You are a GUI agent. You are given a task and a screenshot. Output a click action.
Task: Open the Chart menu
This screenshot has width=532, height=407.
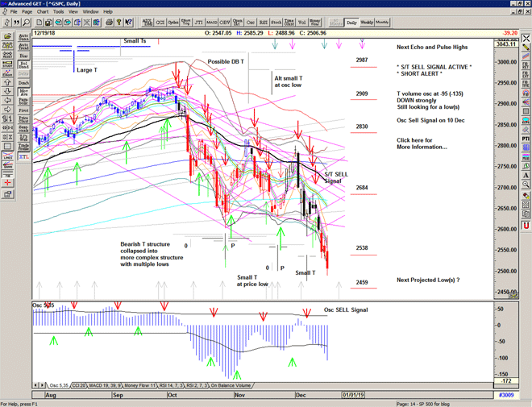(42, 12)
